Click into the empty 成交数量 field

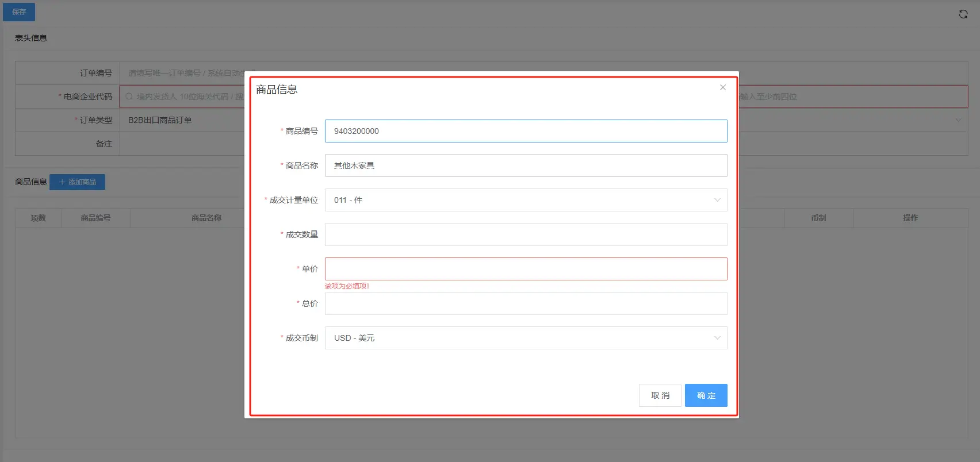click(526, 234)
